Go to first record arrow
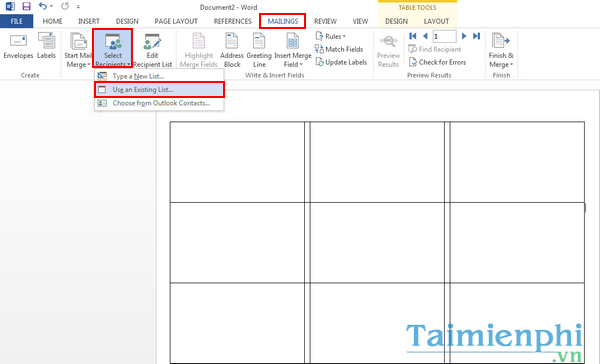This screenshot has width=600, height=364. click(412, 36)
